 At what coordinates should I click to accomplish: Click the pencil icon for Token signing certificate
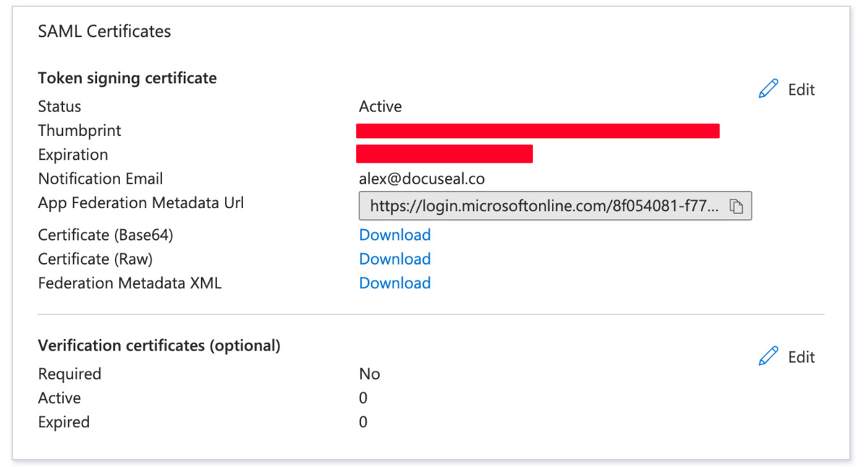[x=768, y=90]
